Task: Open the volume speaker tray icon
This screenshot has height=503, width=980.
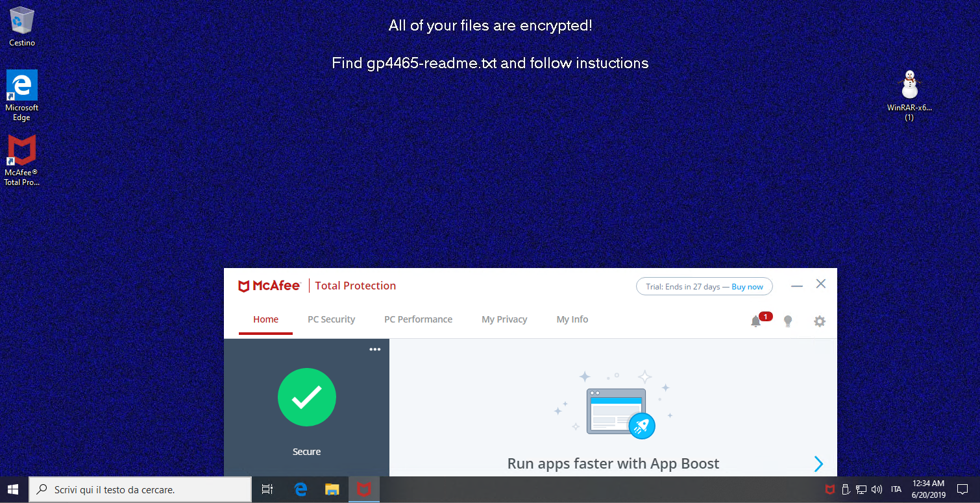Action: [x=877, y=489]
